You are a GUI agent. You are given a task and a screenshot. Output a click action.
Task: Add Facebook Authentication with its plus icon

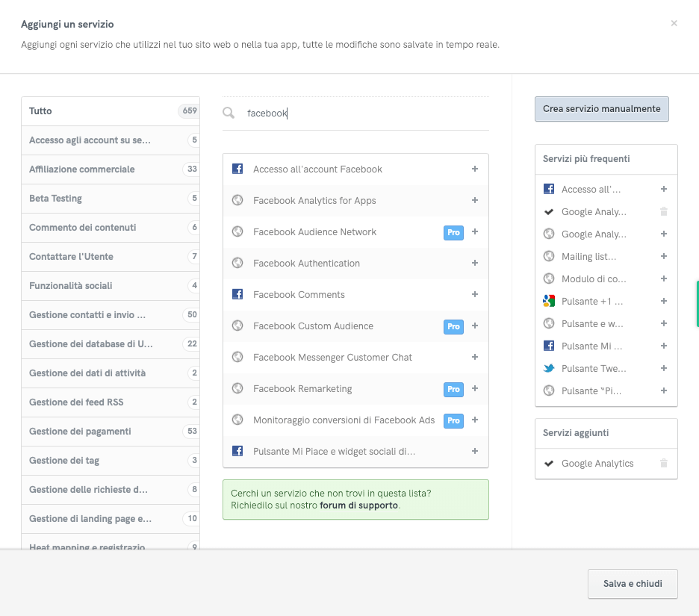tap(474, 263)
